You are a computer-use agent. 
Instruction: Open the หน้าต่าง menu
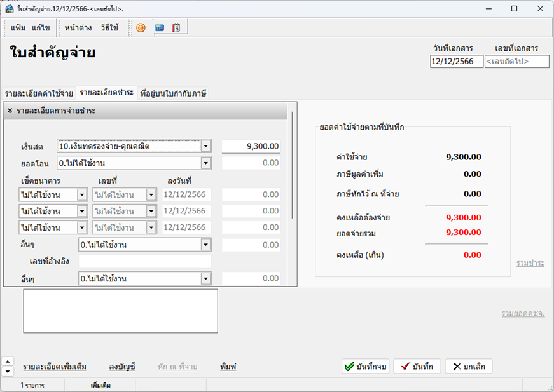point(78,28)
